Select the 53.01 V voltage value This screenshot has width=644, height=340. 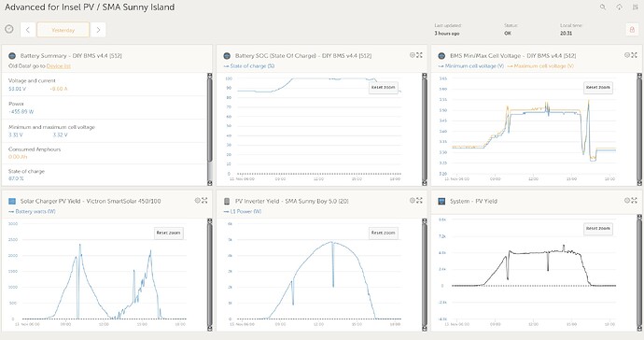[x=17, y=89]
